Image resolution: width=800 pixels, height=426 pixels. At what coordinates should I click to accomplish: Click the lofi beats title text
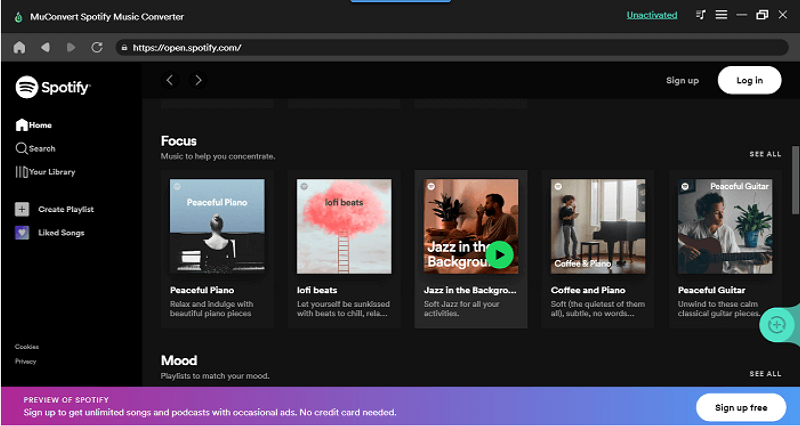pos(317,290)
